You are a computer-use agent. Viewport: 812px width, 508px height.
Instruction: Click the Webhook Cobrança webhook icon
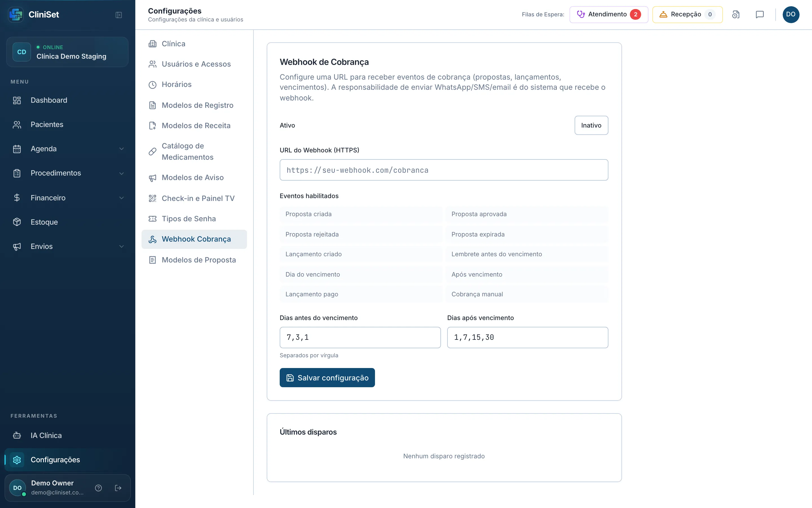click(153, 239)
